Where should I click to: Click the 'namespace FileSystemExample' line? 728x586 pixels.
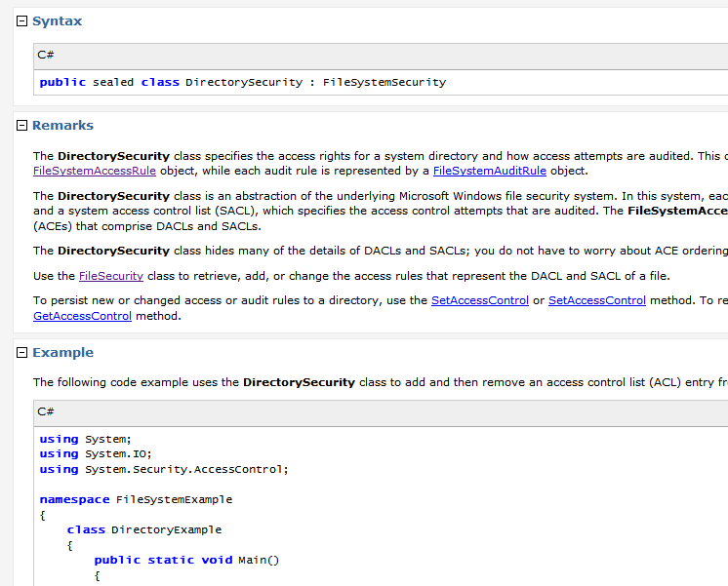coord(136,499)
